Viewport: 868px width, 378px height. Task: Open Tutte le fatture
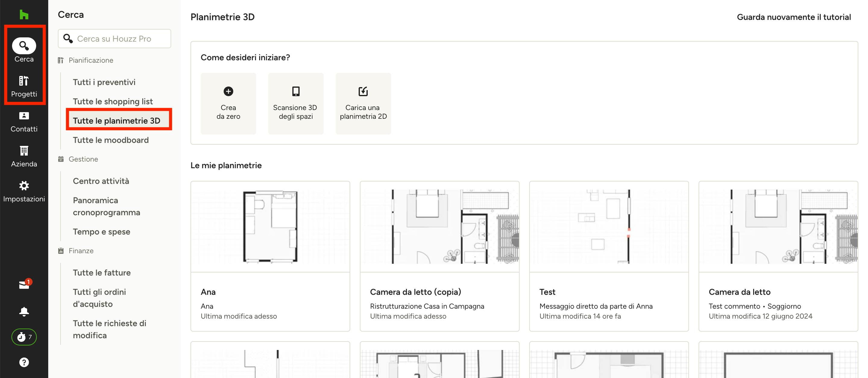[x=102, y=272]
